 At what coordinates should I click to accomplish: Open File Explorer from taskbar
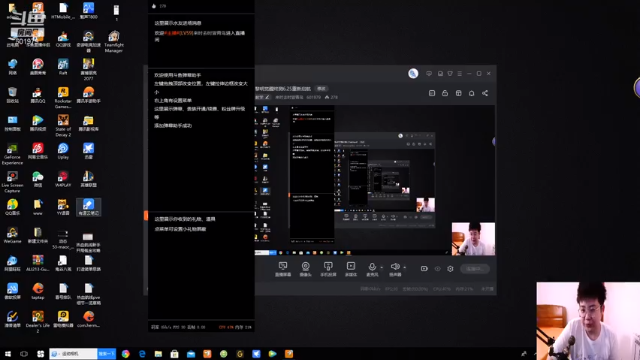coord(158,354)
